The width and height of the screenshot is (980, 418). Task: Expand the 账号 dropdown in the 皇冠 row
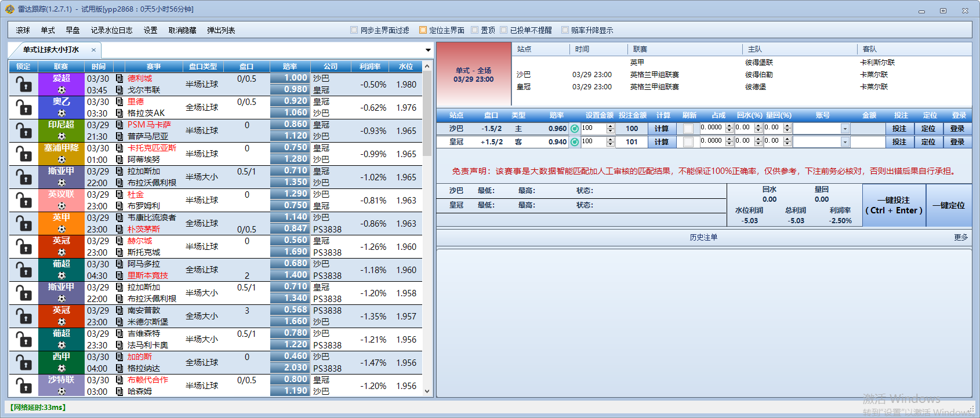pyautogui.click(x=845, y=142)
